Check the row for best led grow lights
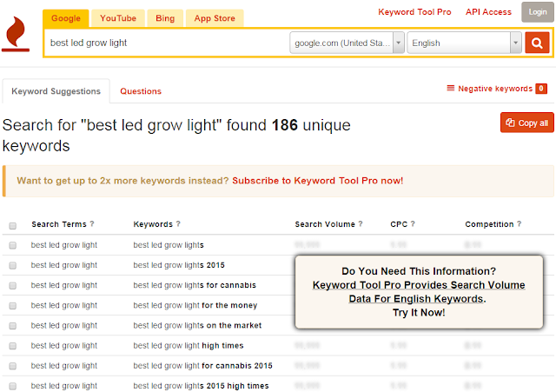The height and width of the screenshot is (392, 556). [x=13, y=245]
